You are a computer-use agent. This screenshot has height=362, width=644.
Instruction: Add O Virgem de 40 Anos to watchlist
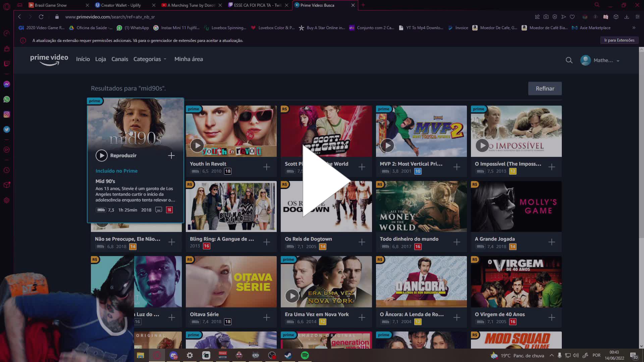552,317
